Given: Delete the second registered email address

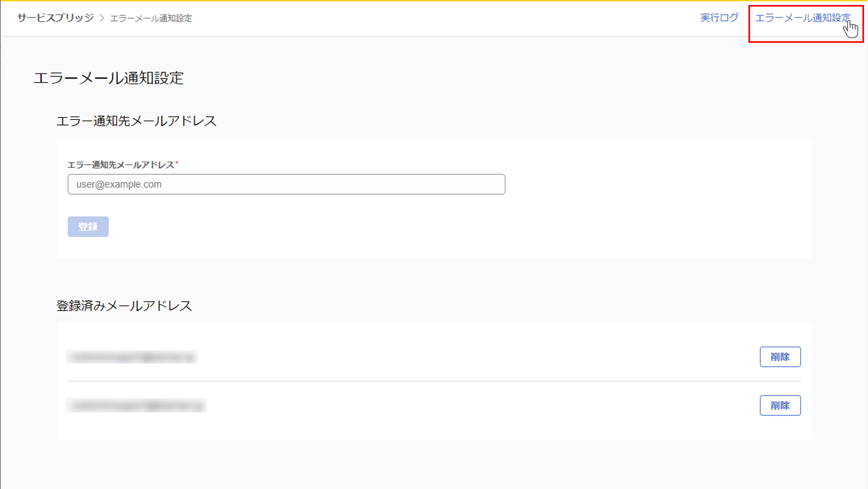Looking at the screenshot, I should pyautogui.click(x=780, y=405).
